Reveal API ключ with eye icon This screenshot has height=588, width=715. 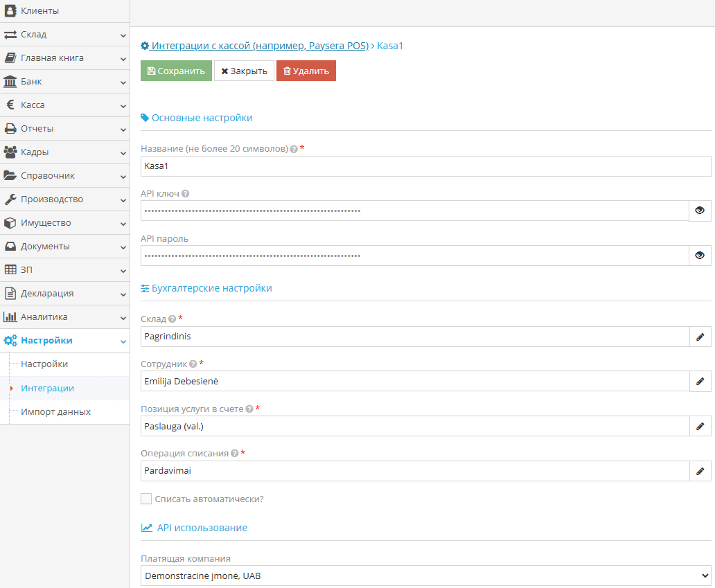700,211
